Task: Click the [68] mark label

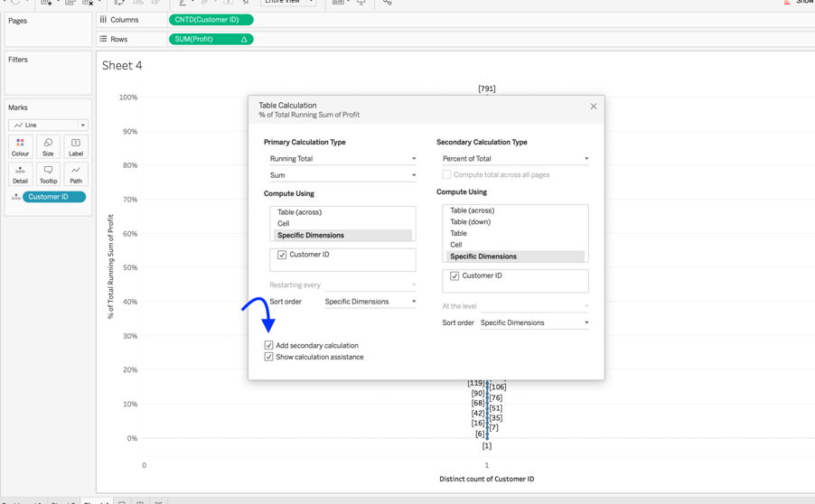Action: 478,403
